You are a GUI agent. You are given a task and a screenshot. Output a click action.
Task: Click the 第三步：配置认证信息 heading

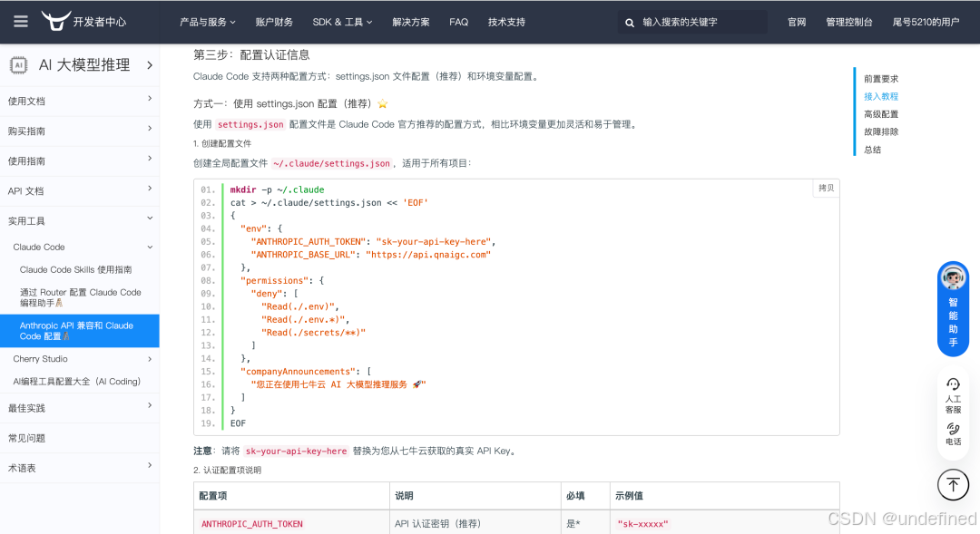click(x=251, y=55)
